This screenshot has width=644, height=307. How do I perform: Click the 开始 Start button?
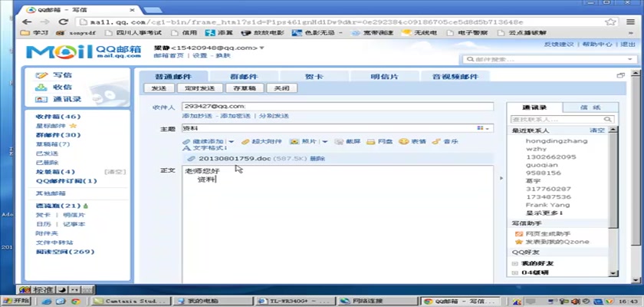pos(15,301)
